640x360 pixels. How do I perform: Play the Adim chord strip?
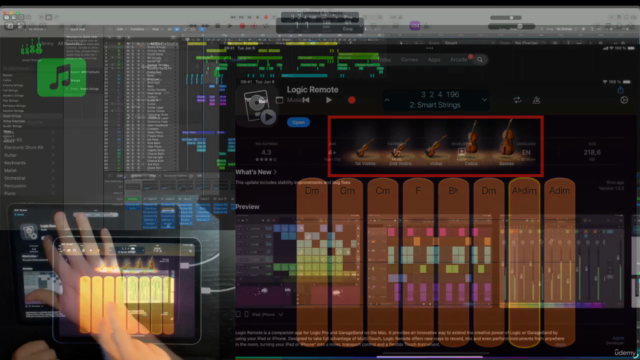560,262
